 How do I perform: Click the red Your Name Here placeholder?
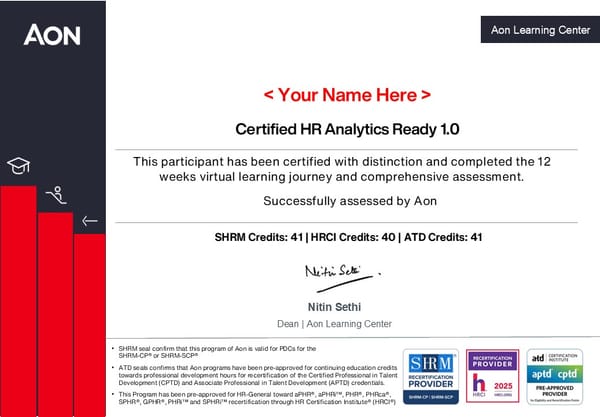[x=347, y=96]
